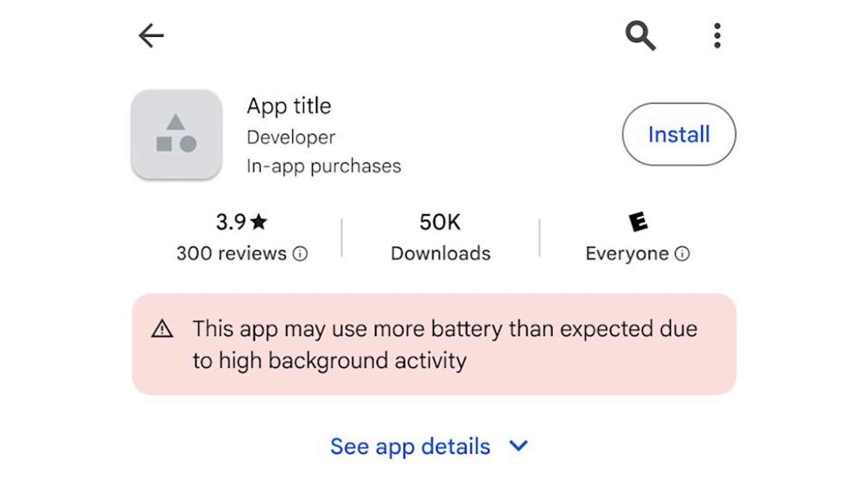Tap the battery usage warning banner
The height and width of the screenshot is (496, 868).
click(434, 344)
